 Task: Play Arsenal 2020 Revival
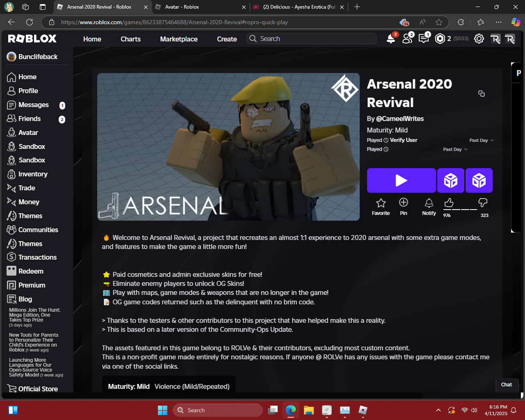pos(401,180)
